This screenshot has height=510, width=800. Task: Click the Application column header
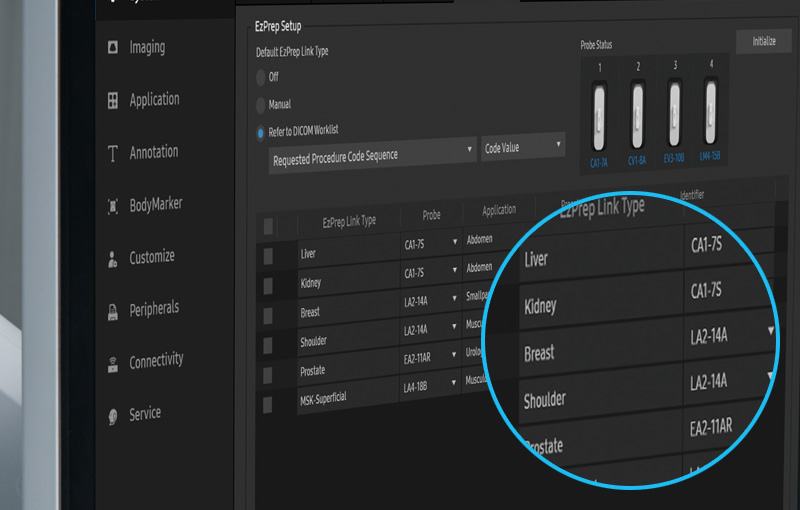(499, 210)
